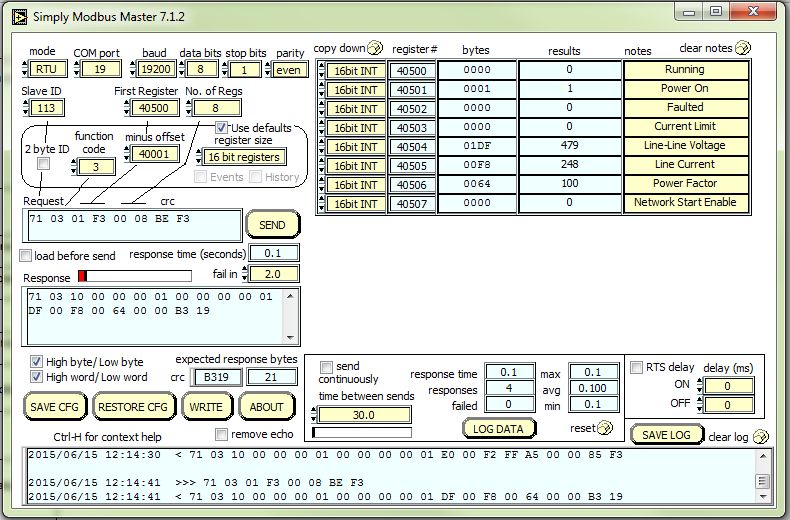Open data type selector for register 40507
This screenshot has width=790, height=520.
tap(321, 204)
